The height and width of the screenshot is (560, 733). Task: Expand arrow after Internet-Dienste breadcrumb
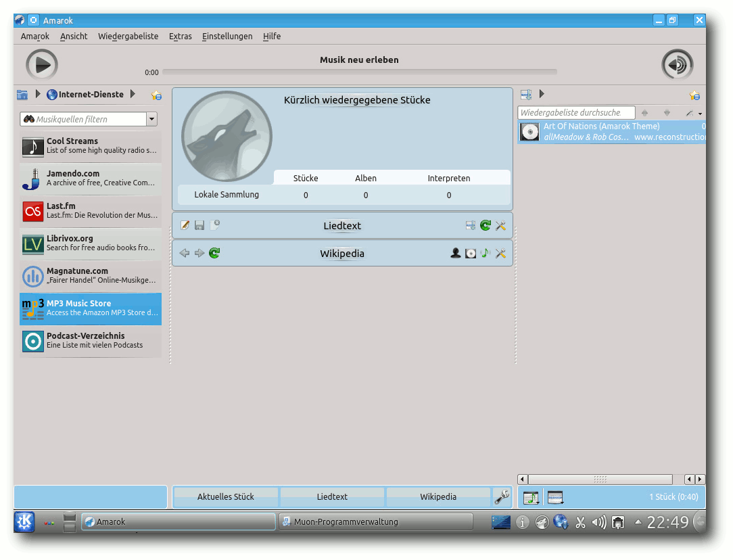click(x=133, y=94)
